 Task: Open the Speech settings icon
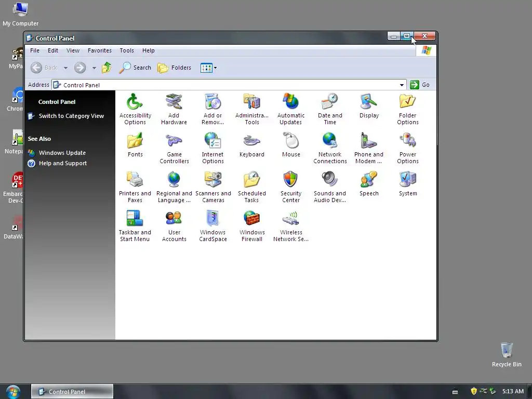[x=369, y=184]
